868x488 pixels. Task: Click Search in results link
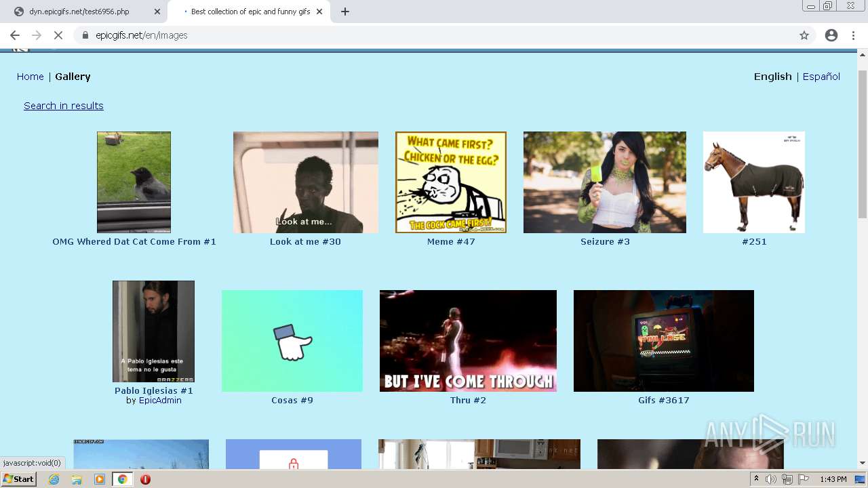tap(64, 106)
